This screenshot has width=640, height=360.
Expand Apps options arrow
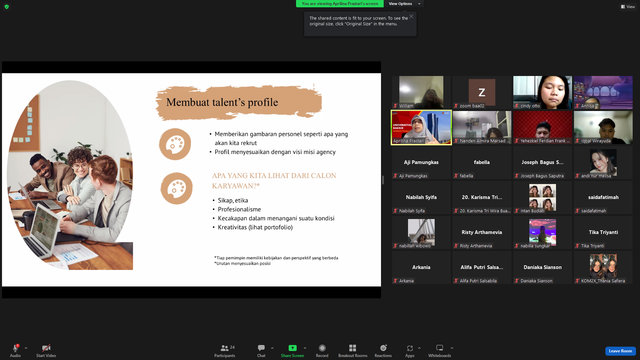click(419, 348)
